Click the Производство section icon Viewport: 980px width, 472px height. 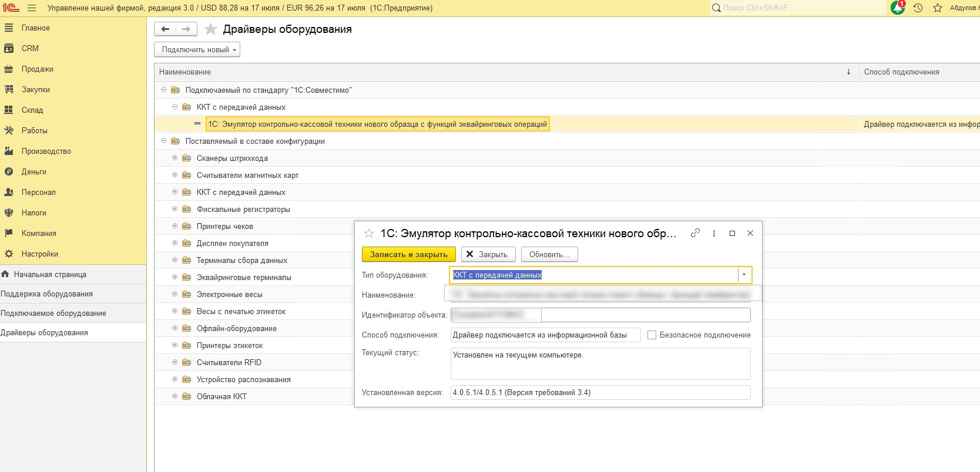coord(9,151)
